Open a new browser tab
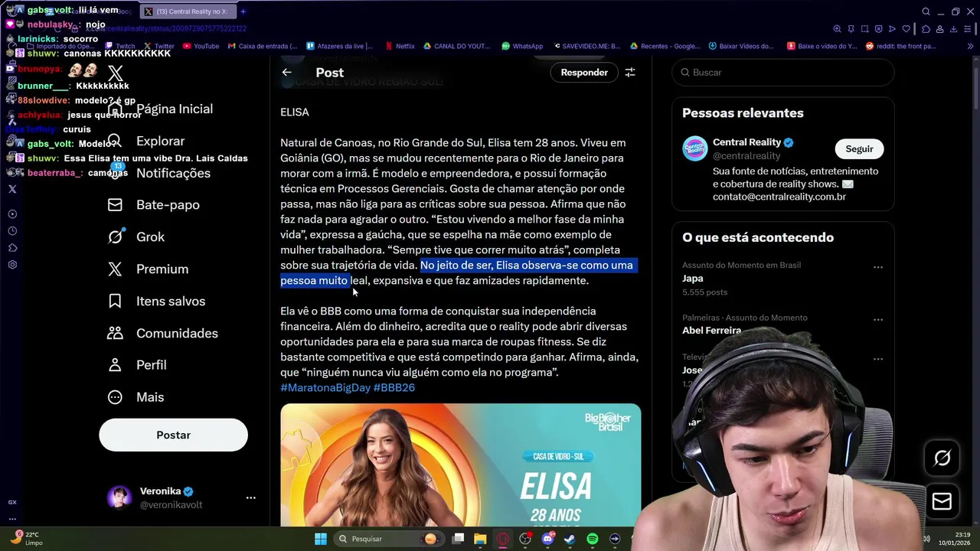Screen dimensions: 980x551 [x=243, y=11]
